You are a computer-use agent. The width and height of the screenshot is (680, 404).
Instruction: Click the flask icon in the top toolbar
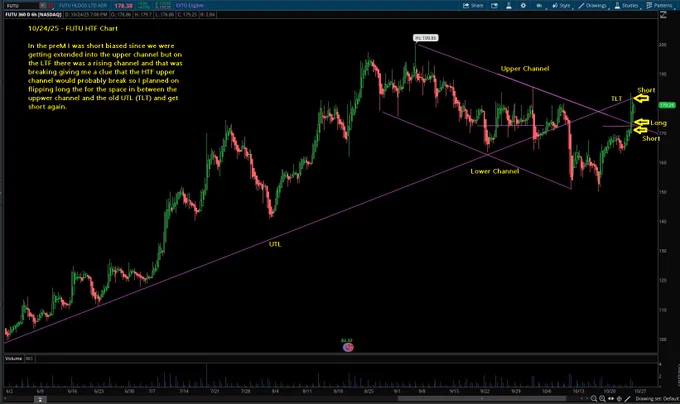click(509, 6)
